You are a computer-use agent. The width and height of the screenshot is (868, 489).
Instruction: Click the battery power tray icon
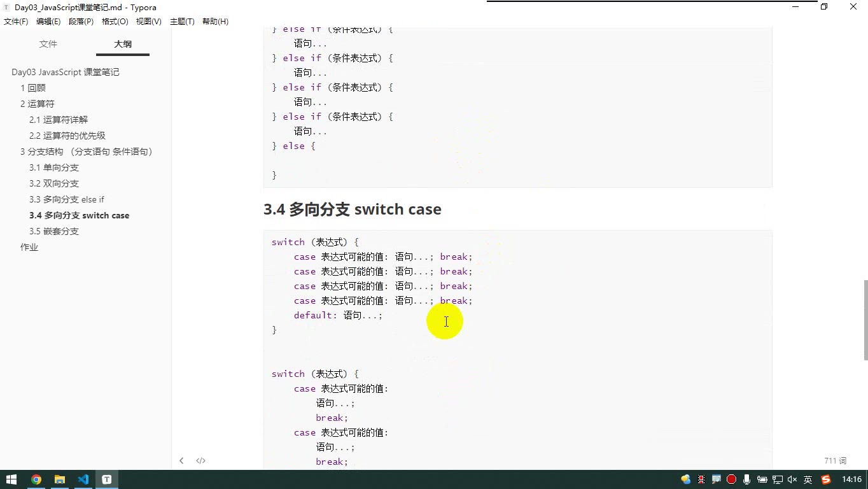762,479
